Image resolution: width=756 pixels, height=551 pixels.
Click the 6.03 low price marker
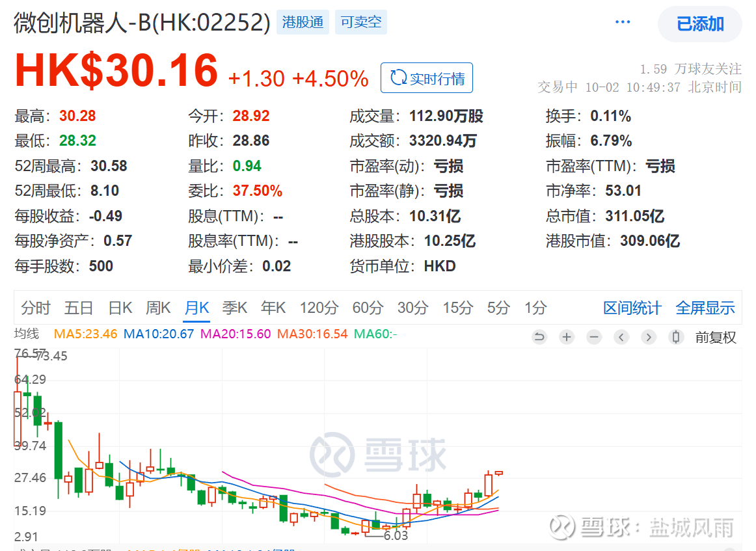pos(396,535)
